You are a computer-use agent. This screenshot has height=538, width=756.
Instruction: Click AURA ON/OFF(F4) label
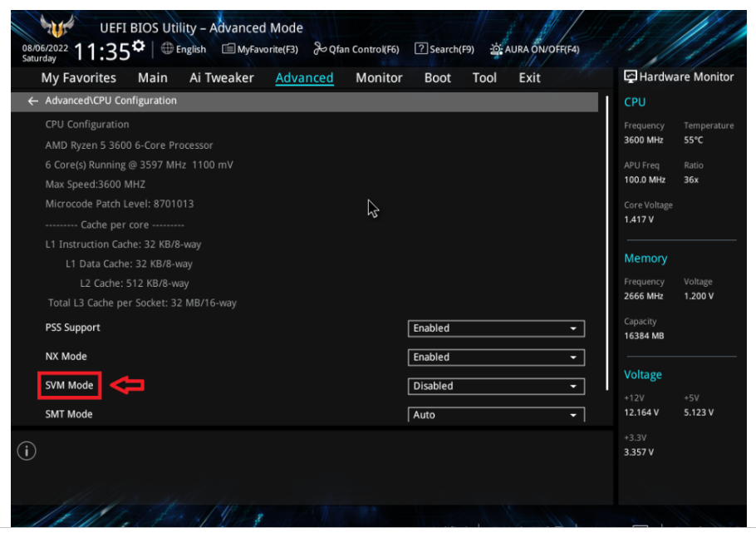coord(542,49)
